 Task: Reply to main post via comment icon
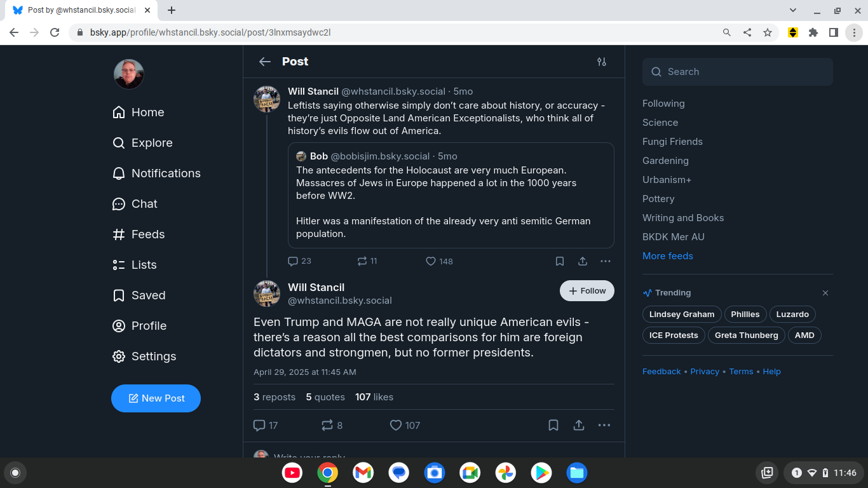coord(259,425)
